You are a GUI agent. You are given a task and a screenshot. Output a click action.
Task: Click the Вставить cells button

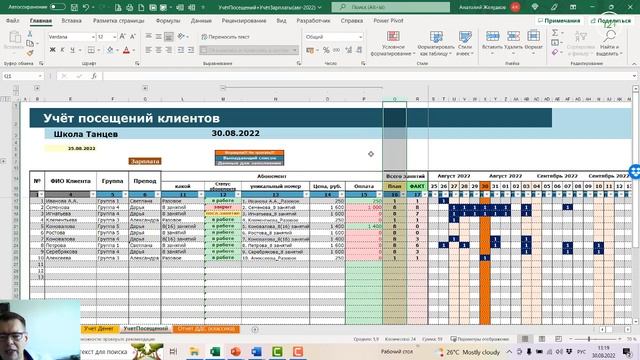492,43
